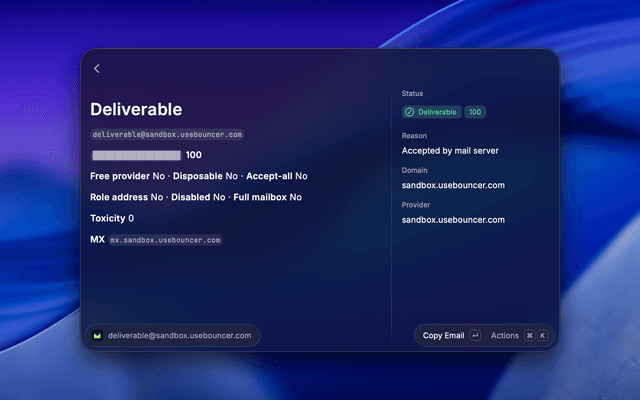Click the bold 'MX' label
The height and width of the screenshot is (400, 640).
(98, 240)
